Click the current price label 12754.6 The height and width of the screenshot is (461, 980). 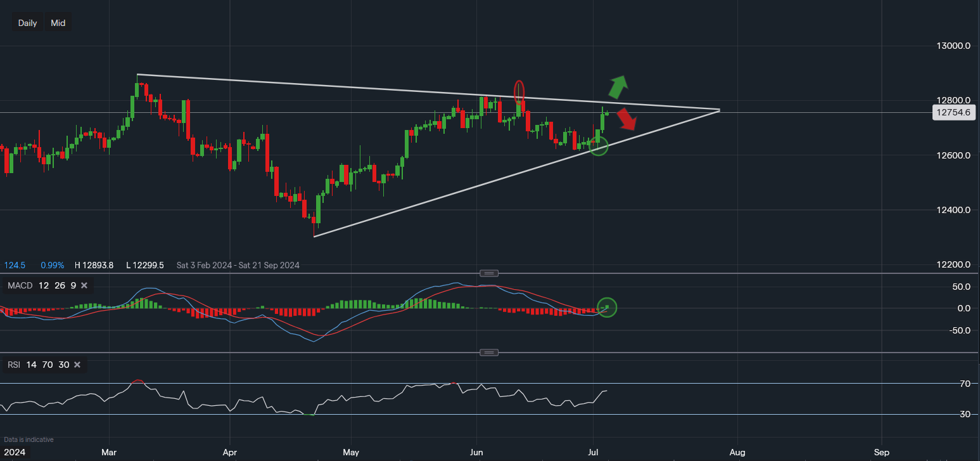point(953,113)
